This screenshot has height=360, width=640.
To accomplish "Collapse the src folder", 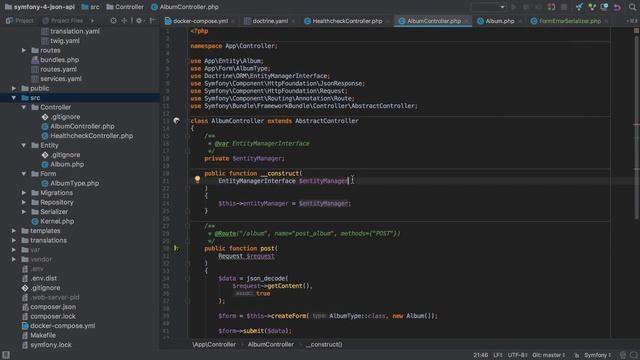I will click(x=14, y=98).
